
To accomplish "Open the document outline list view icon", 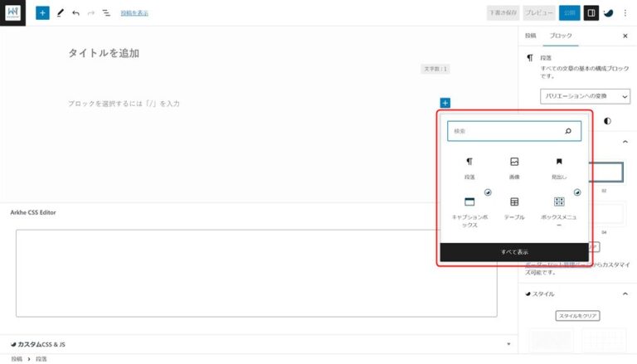I will 106,13.
